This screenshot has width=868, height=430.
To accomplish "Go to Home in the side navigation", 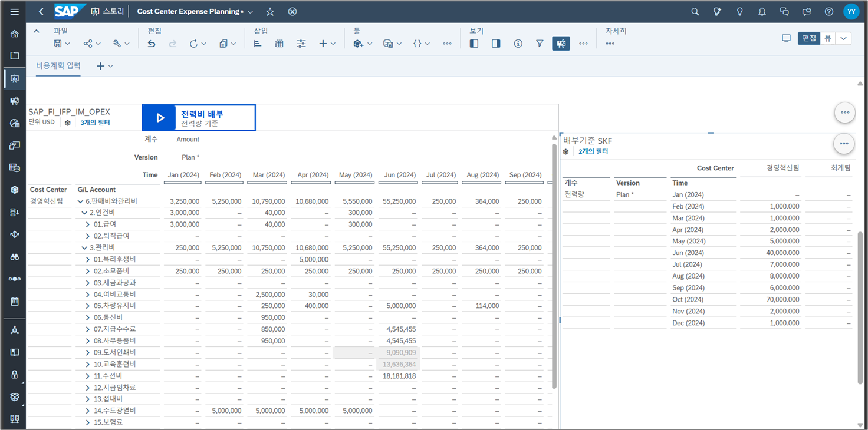I will (15, 34).
